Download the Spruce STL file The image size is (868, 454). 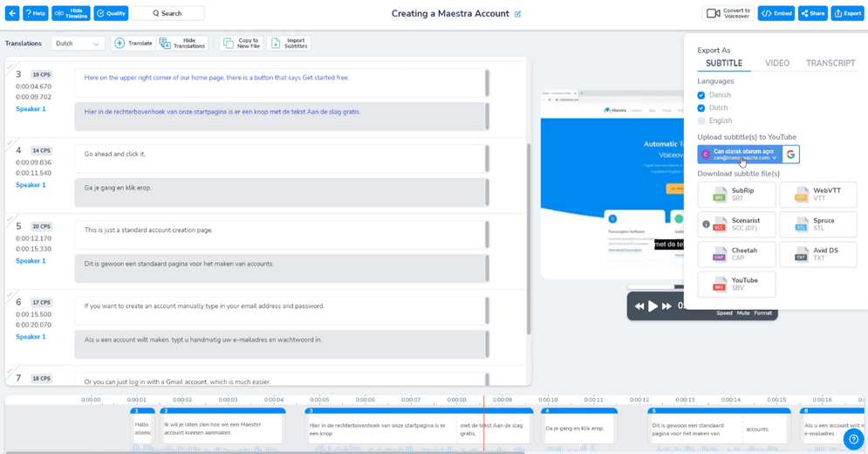click(818, 224)
